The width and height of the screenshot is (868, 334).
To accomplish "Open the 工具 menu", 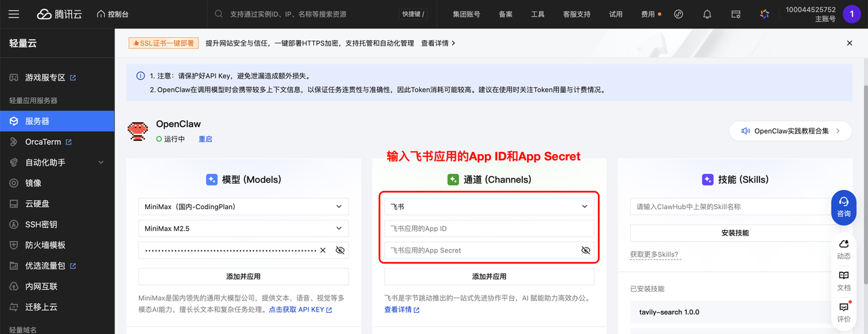I will pos(538,14).
